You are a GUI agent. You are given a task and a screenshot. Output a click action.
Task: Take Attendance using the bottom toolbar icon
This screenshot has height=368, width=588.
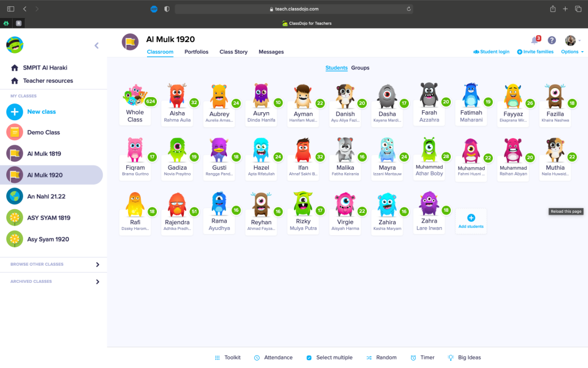[x=273, y=357]
